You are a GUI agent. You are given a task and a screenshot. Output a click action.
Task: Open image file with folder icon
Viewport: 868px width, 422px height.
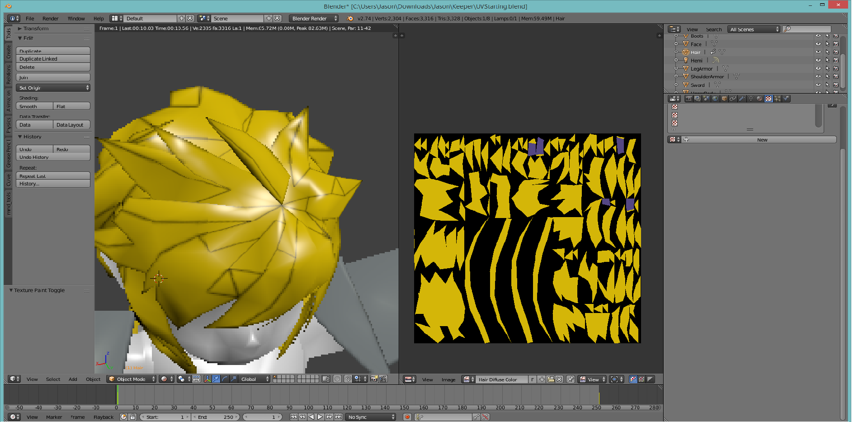pos(551,379)
